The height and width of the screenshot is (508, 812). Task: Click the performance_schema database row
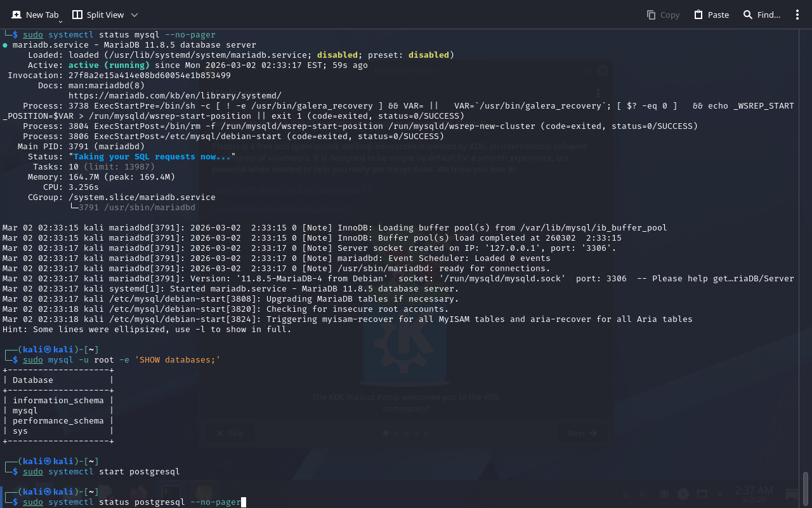[x=58, y=421]
